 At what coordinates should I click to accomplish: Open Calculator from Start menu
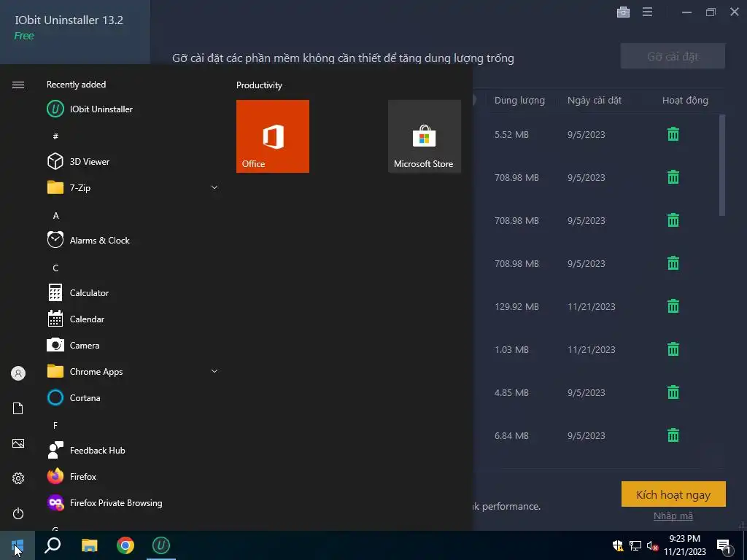pyautogui.click(x=132, y=293)
